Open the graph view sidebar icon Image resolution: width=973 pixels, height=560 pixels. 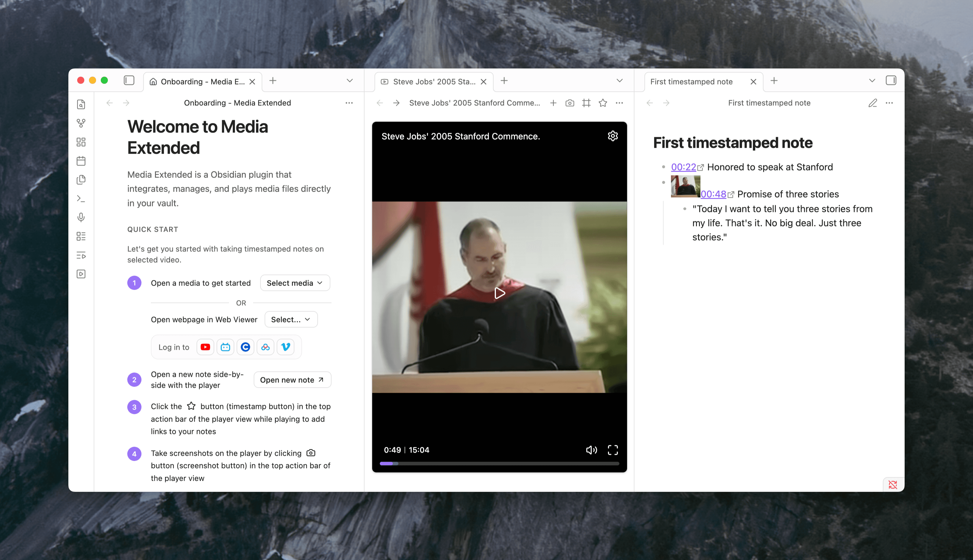81,123
